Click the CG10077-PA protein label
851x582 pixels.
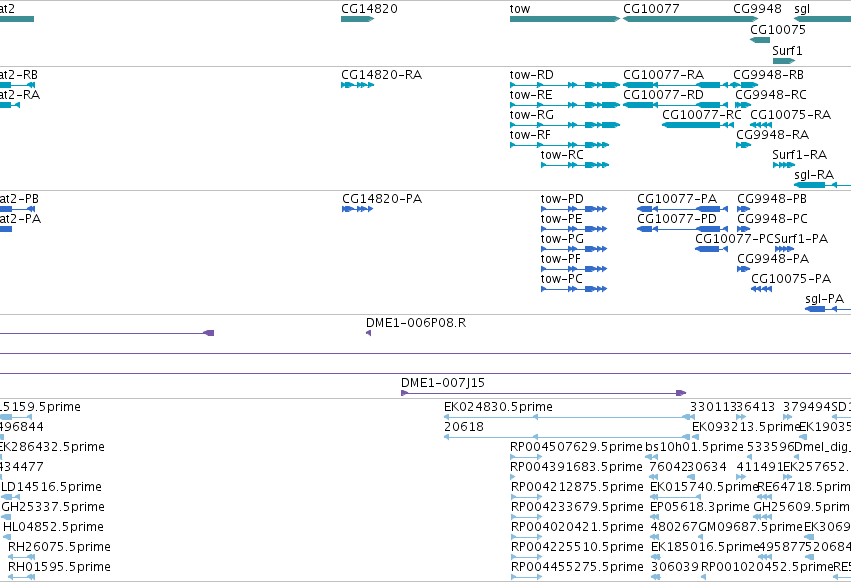677,199
